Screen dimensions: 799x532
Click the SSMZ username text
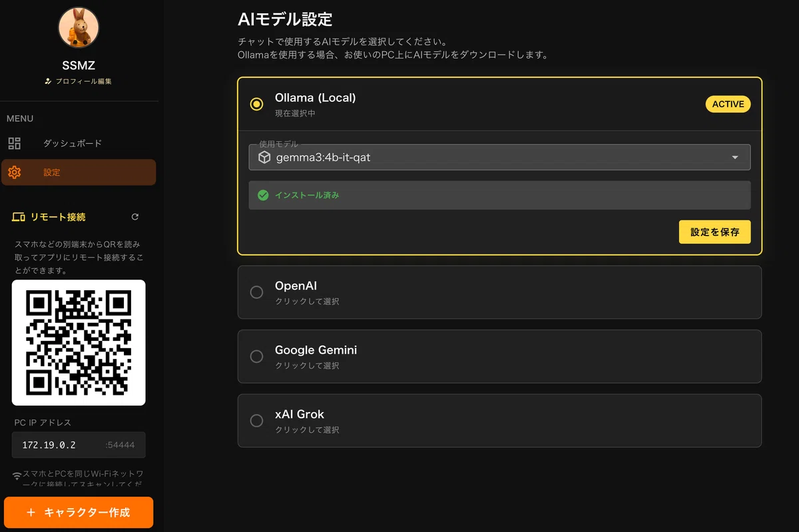(79, 65)
